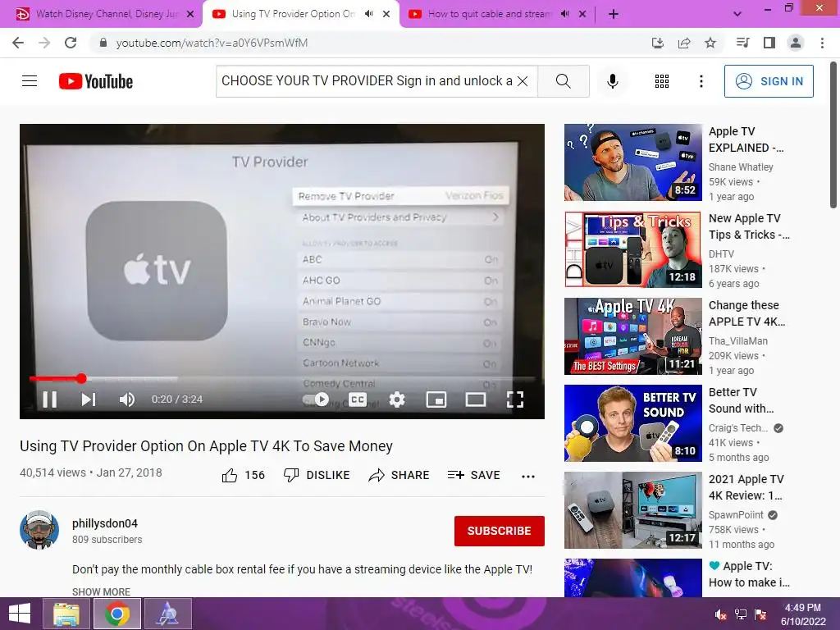The width and height of the screenshot is (840, 630).
Task: Reload the current page
Action: pyautogui.click(x=71, y=43)
